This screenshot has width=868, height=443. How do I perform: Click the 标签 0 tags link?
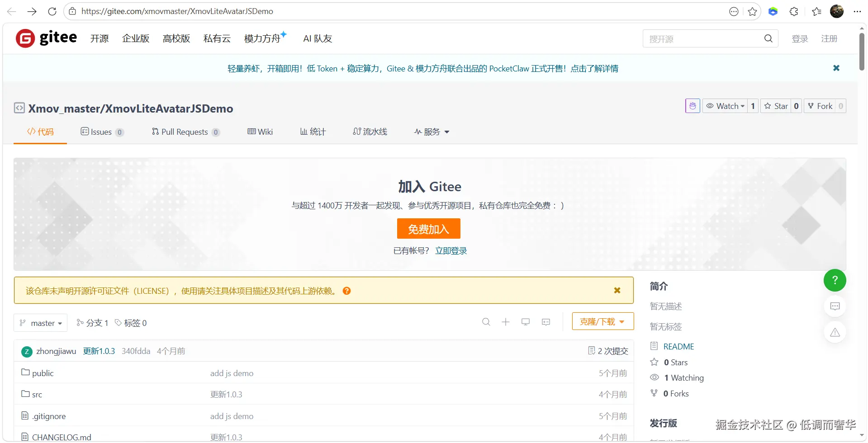point(131,323)
